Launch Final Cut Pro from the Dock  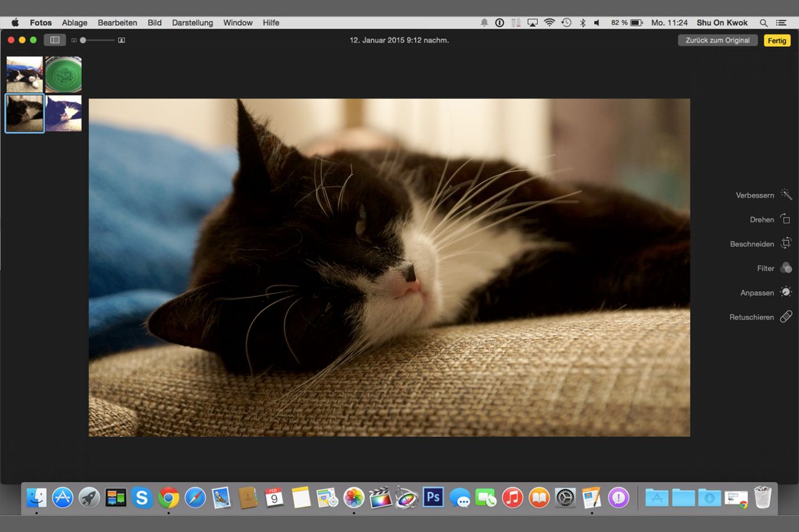click(380, 497)
